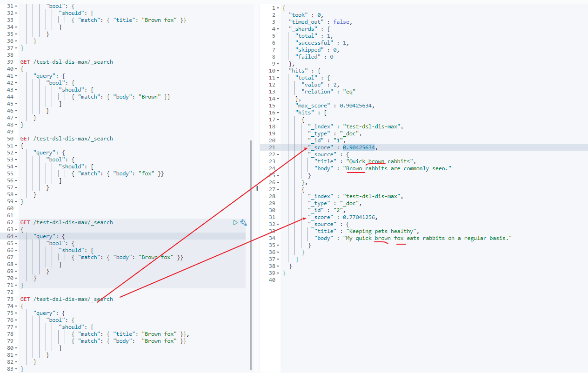Collapse the request body at editor line 40
Screen dimensions: 588x373
17,69
